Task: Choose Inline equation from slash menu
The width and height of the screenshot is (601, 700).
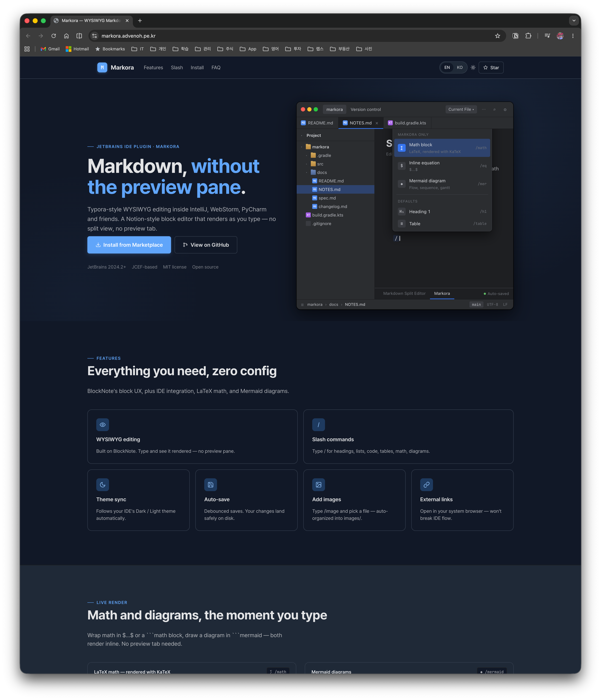Action: pos(442,166)
